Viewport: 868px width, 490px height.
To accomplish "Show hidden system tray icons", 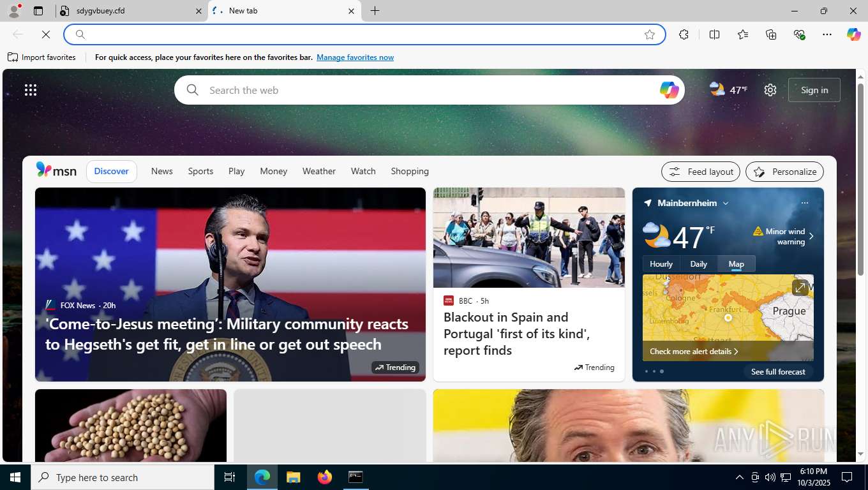I will coord(739,477).
